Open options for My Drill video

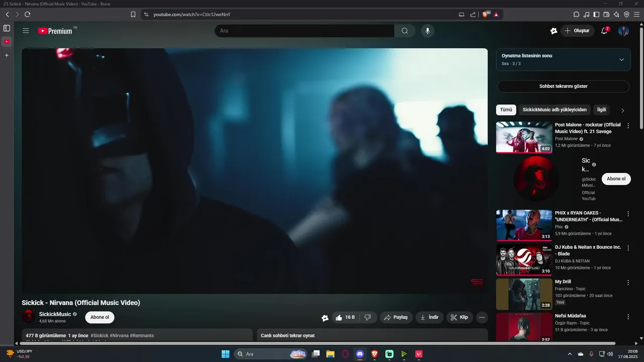coord(628,283)
